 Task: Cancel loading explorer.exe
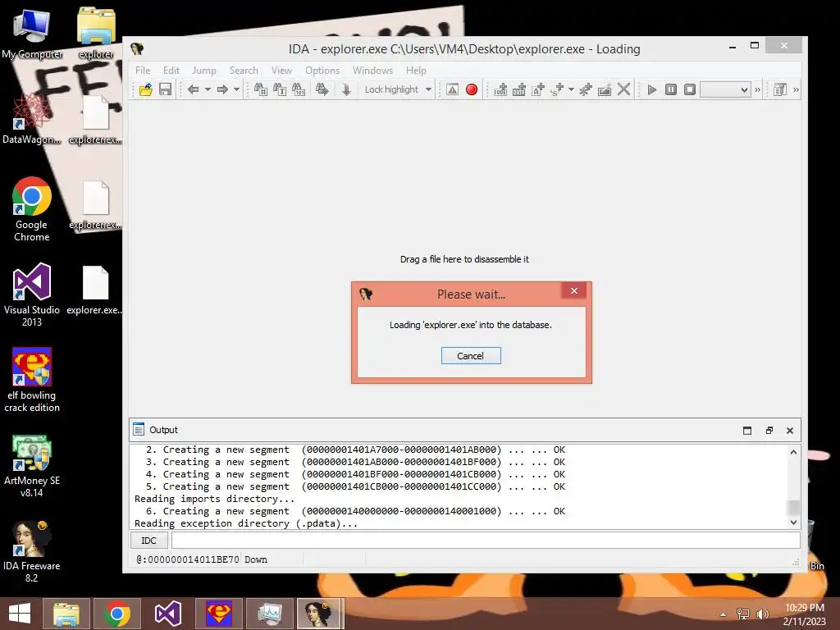coord(471,356)
